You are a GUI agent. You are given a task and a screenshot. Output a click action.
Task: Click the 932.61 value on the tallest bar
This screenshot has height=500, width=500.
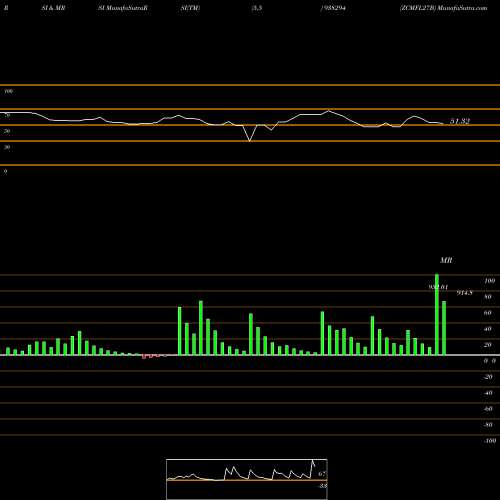(x=438, y=287)
